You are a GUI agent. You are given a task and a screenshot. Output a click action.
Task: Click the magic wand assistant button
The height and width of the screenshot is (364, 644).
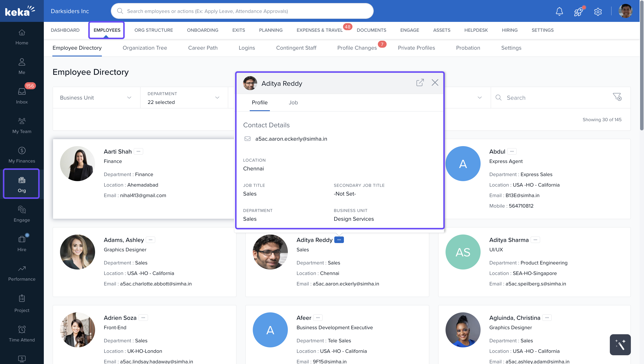[620, 345]
